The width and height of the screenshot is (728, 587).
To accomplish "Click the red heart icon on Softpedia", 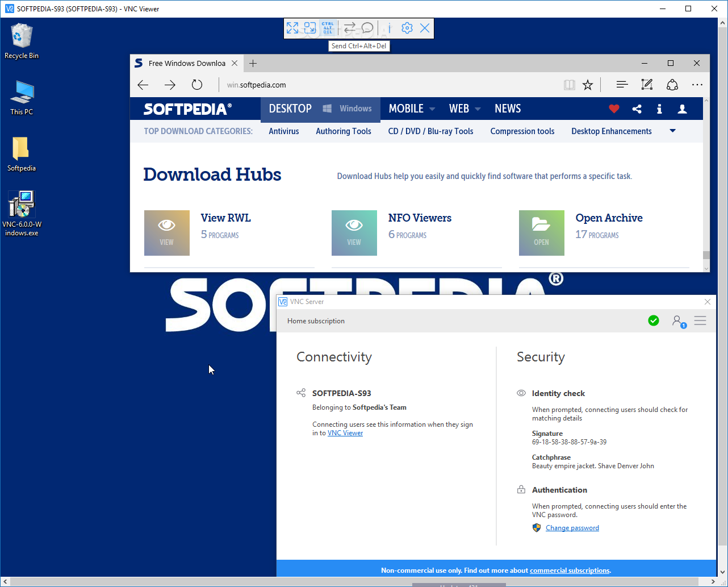I will click(614, 109).
